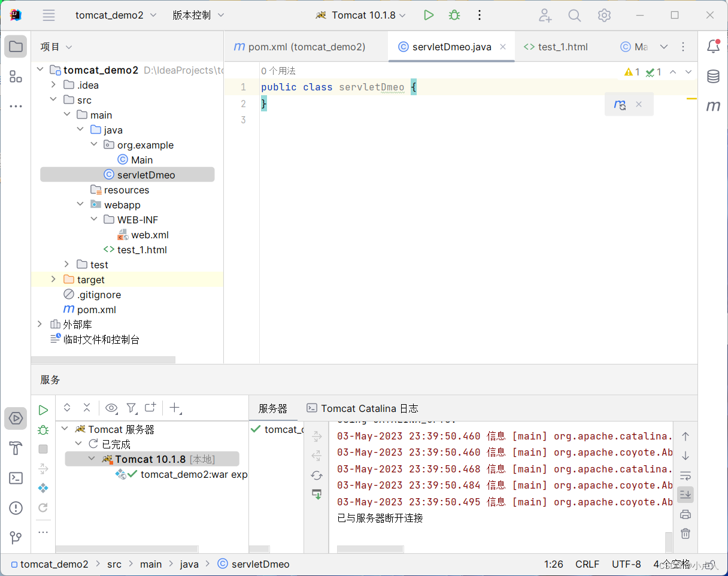Click CRLF line separator in status bar
Image resolution: width=728 pixels, height=576 pixels.
coord(587,563)
